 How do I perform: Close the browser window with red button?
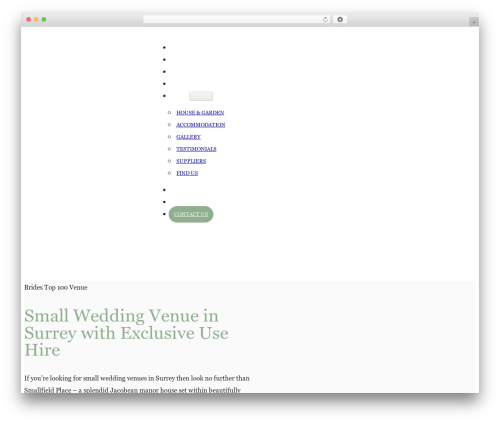29,19
